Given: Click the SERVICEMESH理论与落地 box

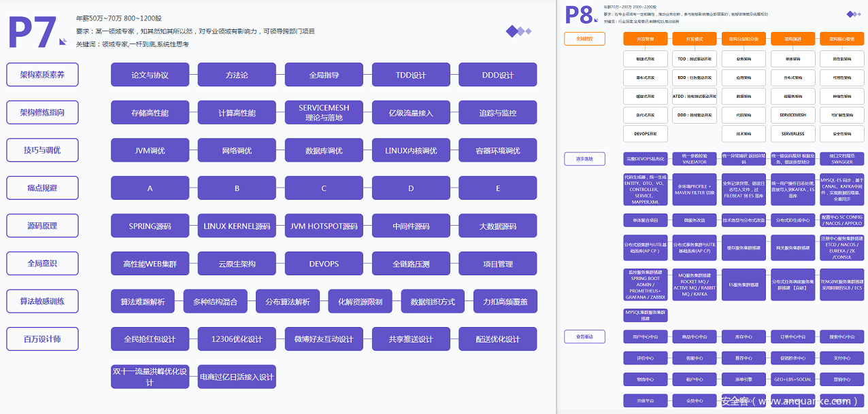Looking at the screenshot, I should point(324,113).
